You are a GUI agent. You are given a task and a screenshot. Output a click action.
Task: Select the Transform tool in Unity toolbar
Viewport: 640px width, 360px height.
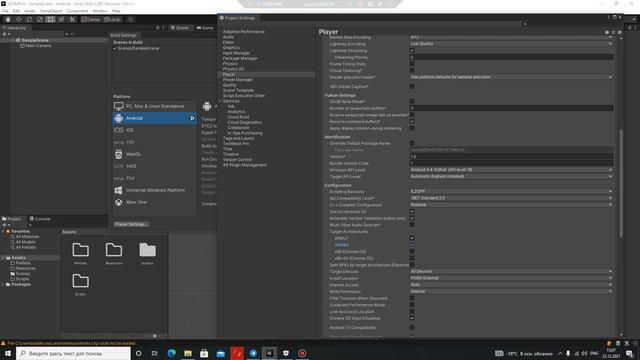(x=61, y=19)
